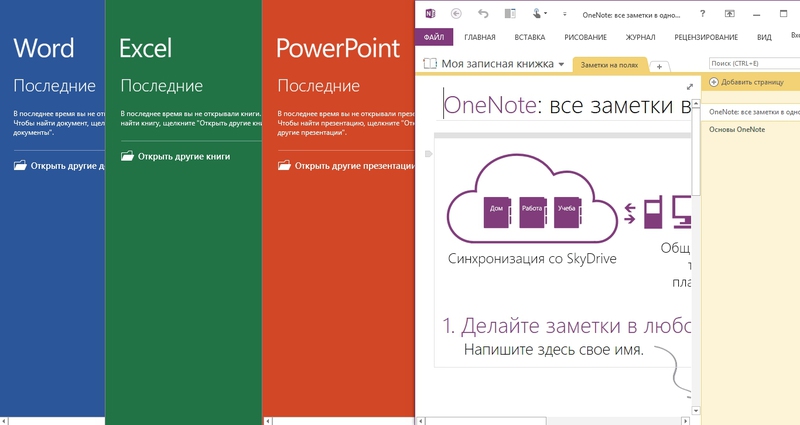Click the horizontal scrollbar right arrow in OneNote
Image resolution: width=800 pixels, height=425 pixels.
click(x=686, y=421)
